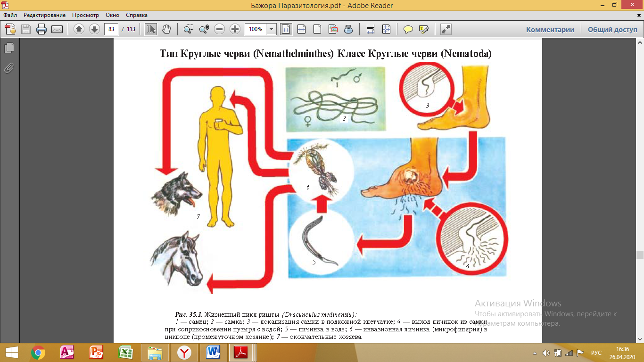Click caption text Рис. 35.1.

189,314
